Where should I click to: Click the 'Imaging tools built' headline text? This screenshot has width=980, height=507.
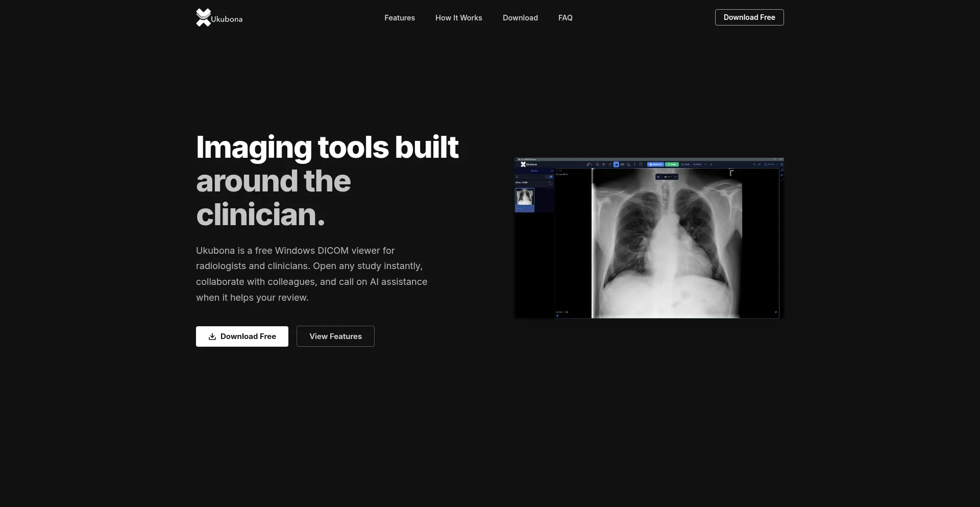coord(327,148)
